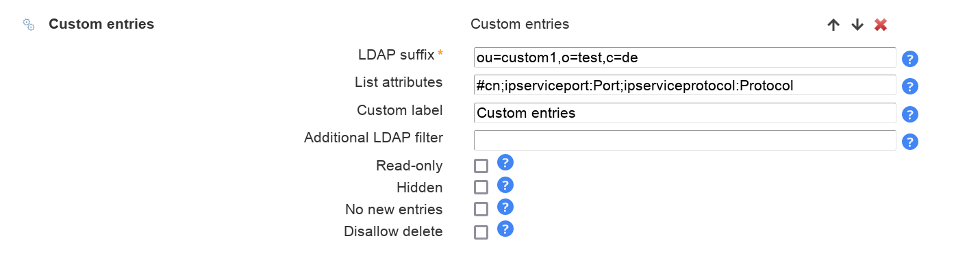Show help for Read-only option

click(x=505, y=163)
